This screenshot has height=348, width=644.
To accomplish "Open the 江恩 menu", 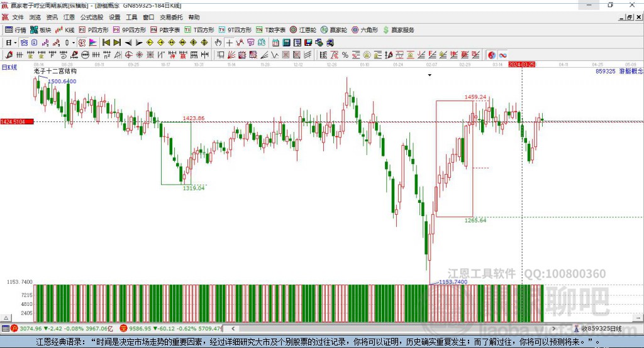I will click(69, 17).
